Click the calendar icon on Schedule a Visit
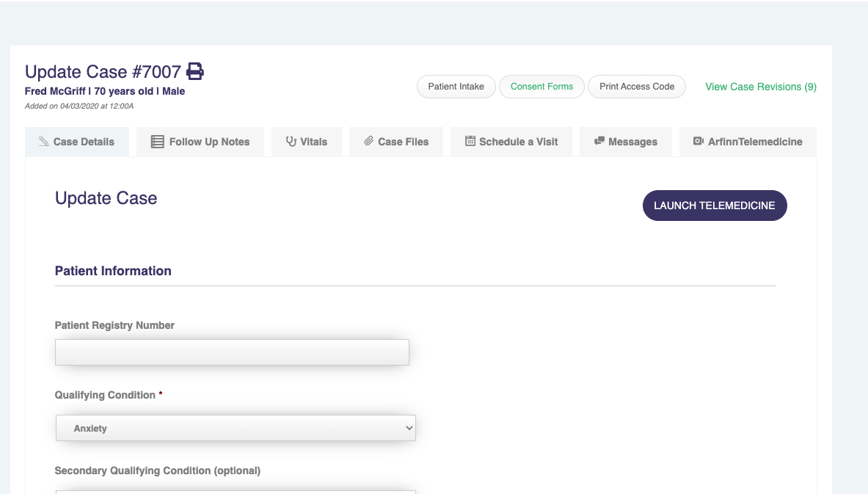This screenshot has height=494, width=868. (470, 141)
